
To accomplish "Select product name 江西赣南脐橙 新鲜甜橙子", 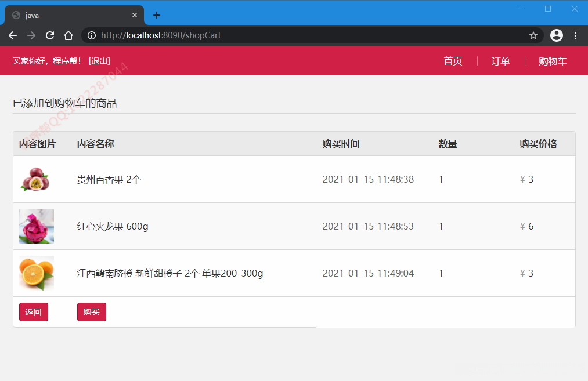I will point(129,273).
